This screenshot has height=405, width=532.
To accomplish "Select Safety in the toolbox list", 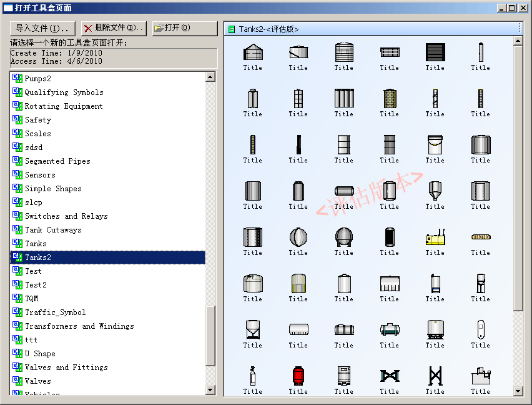I will (38, 120).
